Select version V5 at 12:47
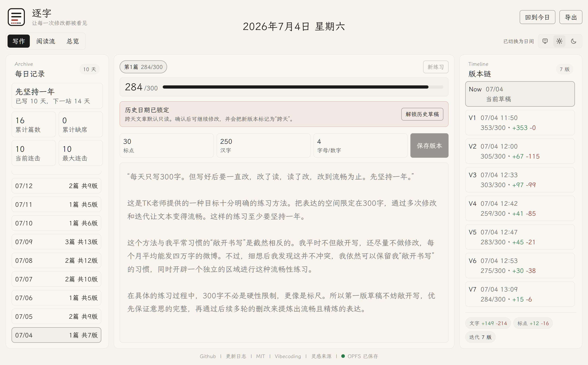Screen dimensions: 588x365 520,237
